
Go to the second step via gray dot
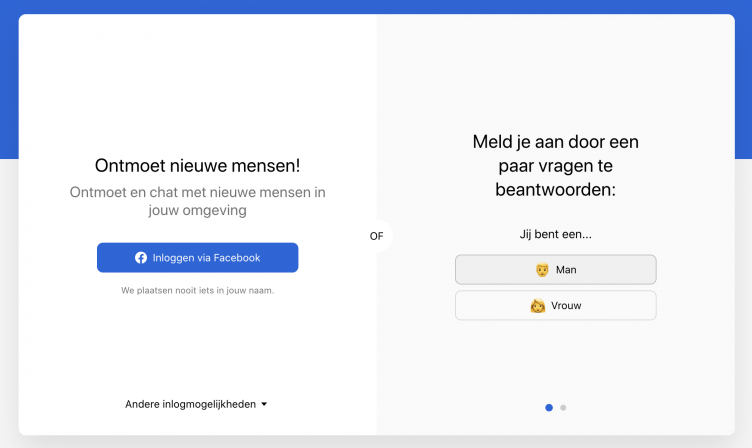click(563, 407)
